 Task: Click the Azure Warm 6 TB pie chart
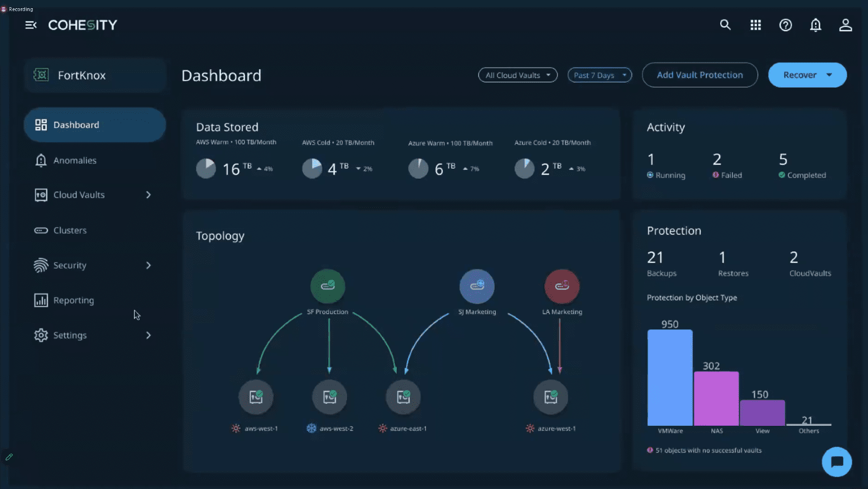418,168
